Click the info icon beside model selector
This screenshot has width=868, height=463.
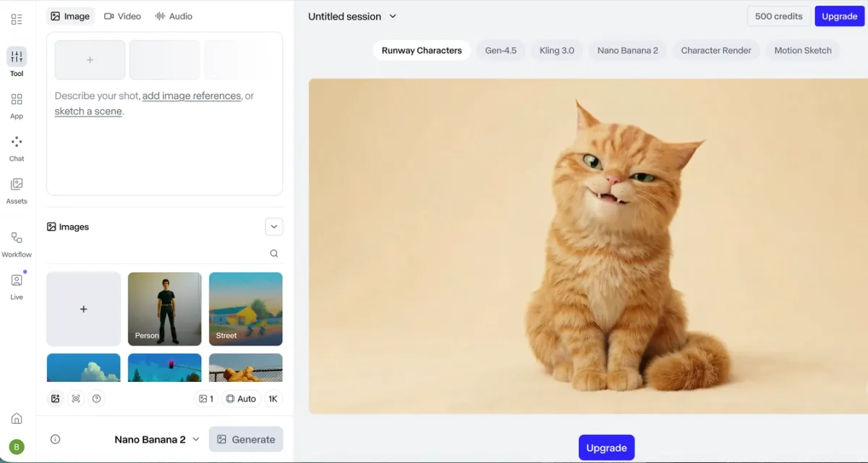[55, 439]
